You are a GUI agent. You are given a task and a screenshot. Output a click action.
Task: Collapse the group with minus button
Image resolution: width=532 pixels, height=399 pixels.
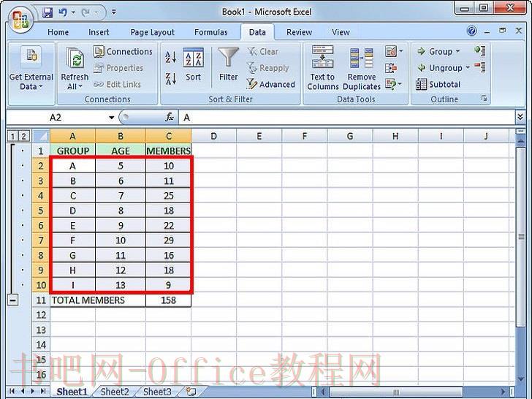coord(12,300)
